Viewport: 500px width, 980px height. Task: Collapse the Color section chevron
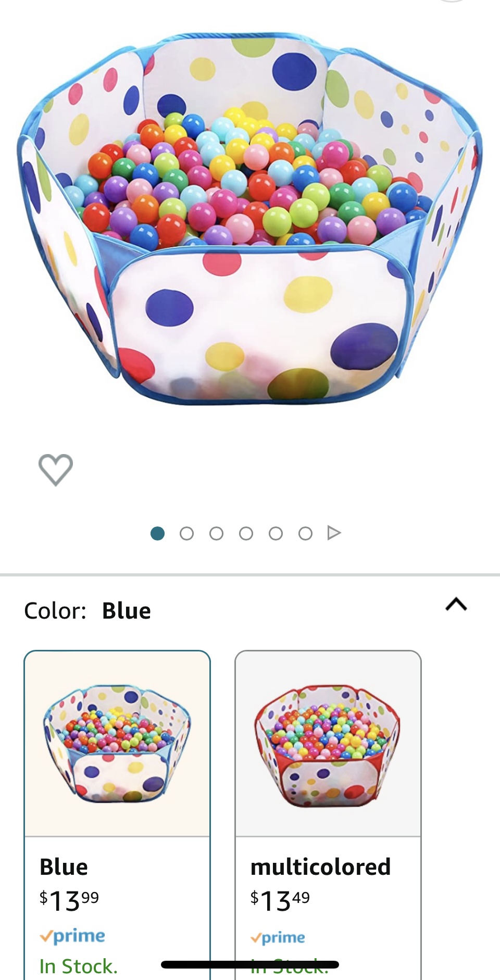coord(456,605)
